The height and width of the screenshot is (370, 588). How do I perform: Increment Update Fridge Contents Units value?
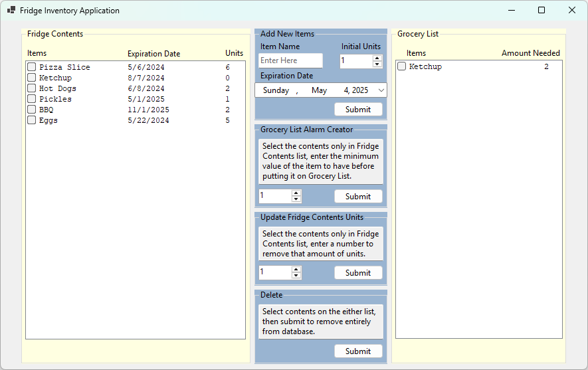pos(296,270)
